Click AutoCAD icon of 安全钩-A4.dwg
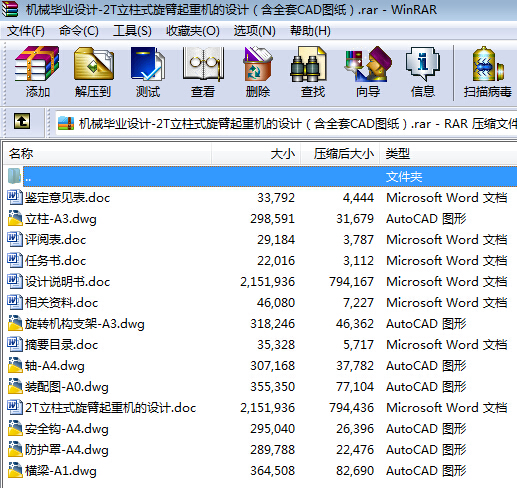This screenshot has height=488, width=517. 15,428
